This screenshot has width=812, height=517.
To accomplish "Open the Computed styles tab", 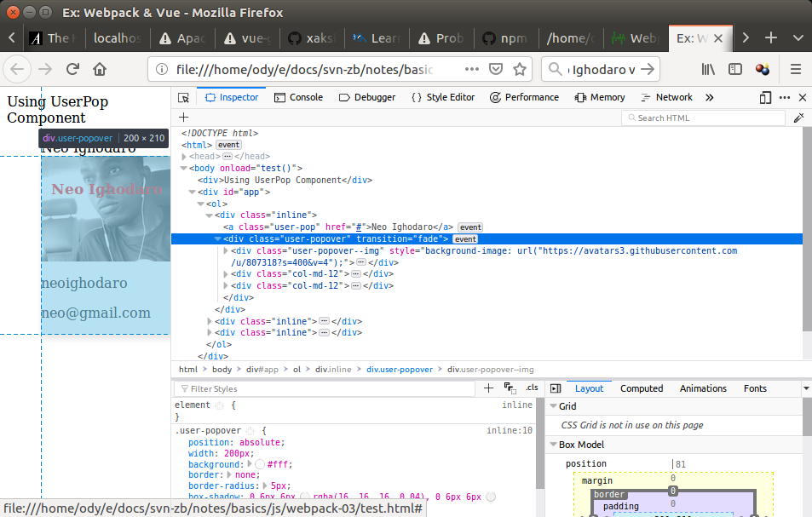I will click(641, 388).
